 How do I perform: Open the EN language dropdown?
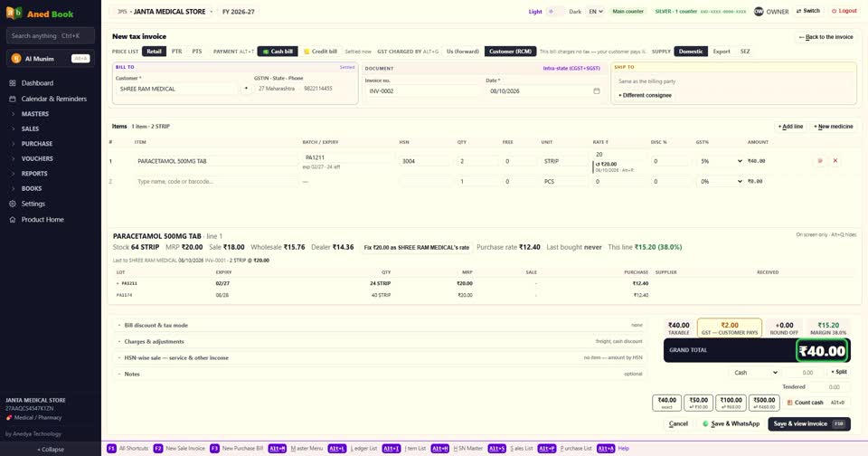click(596, 12)
